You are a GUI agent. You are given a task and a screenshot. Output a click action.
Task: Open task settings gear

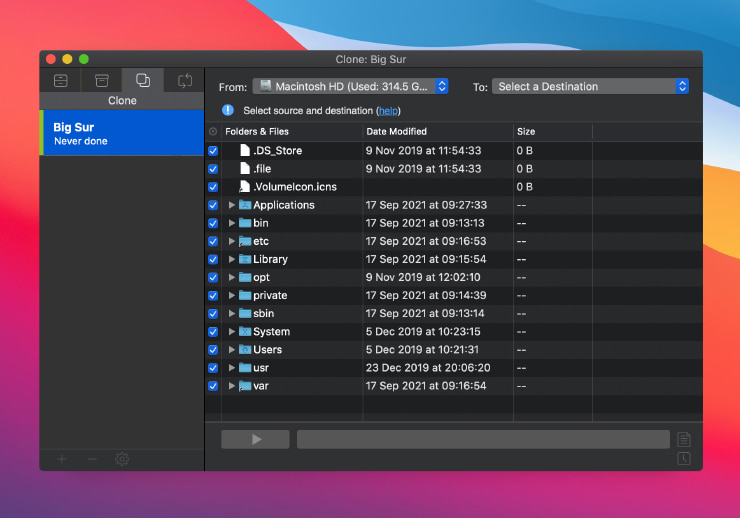point(122,459)
